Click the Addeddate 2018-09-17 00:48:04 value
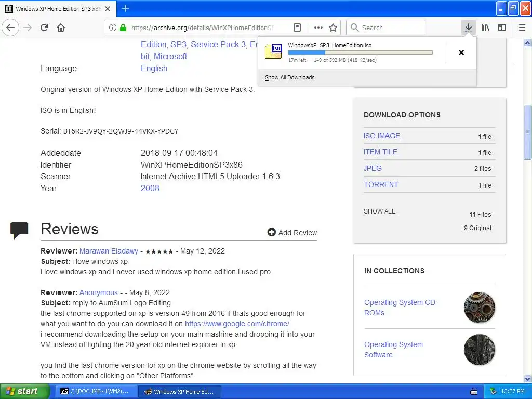Screen dimensions: 532x399 tap(179, 153)
